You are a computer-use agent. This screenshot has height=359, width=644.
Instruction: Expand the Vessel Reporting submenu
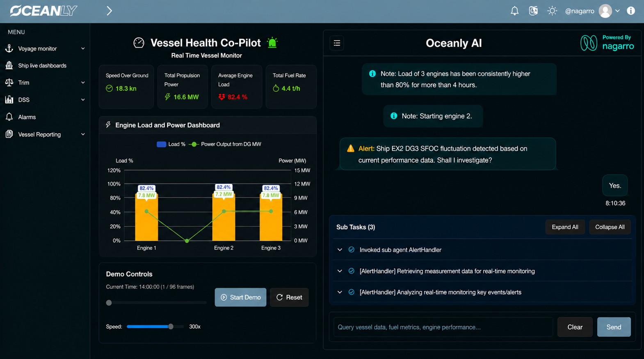point(45,134)
